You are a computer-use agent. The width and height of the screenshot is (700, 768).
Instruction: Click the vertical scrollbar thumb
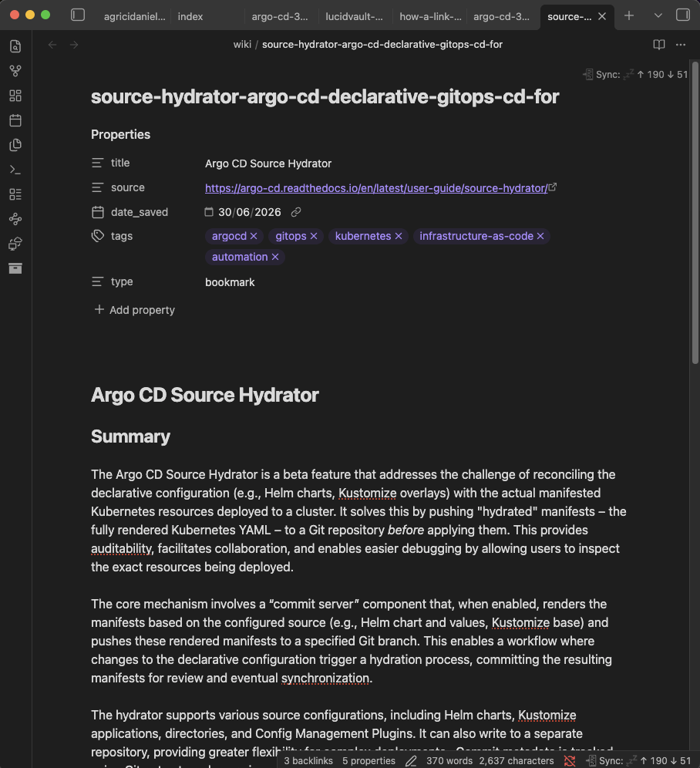point(695,211)
